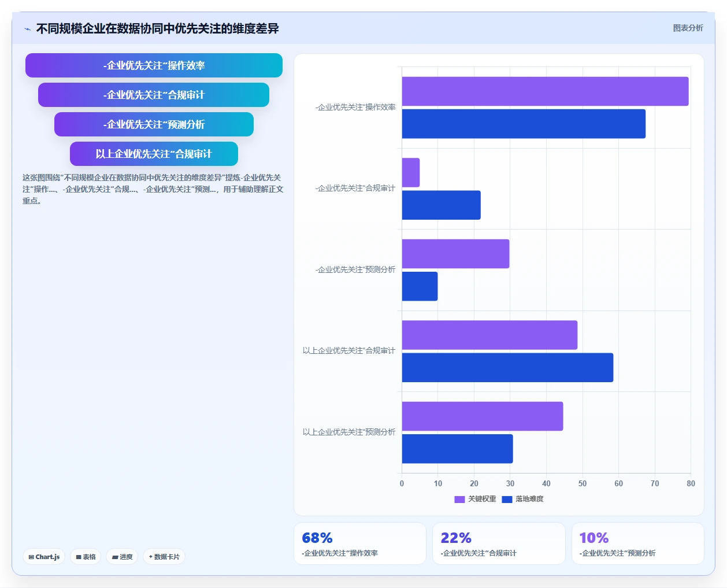Select the funnel pill -企业优先关注"合规审计

[x=154, y=95]
